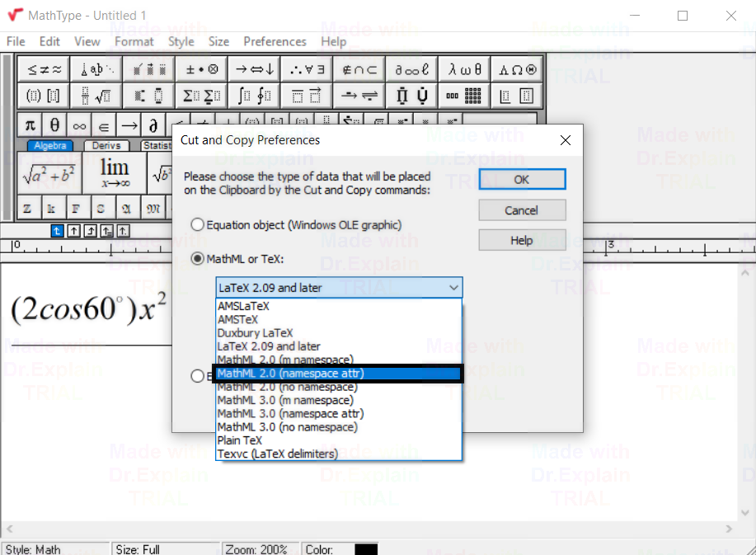The width and height of the screenshot is (756, 555).
Task: Choose MathML 2.0 (namespace attr) option
Action: (339, 374)
